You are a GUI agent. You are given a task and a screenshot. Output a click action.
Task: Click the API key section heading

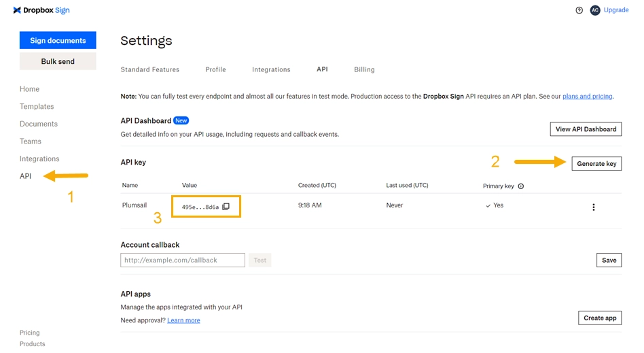133,162
